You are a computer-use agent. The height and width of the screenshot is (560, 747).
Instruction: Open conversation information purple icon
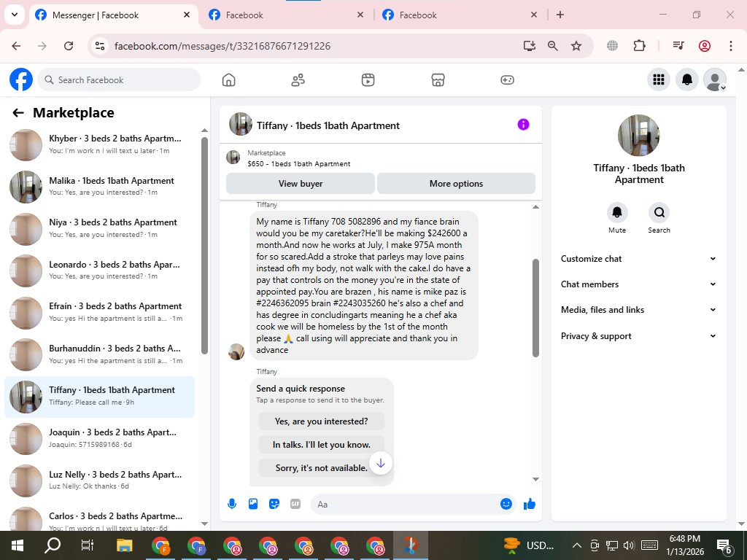523,124
